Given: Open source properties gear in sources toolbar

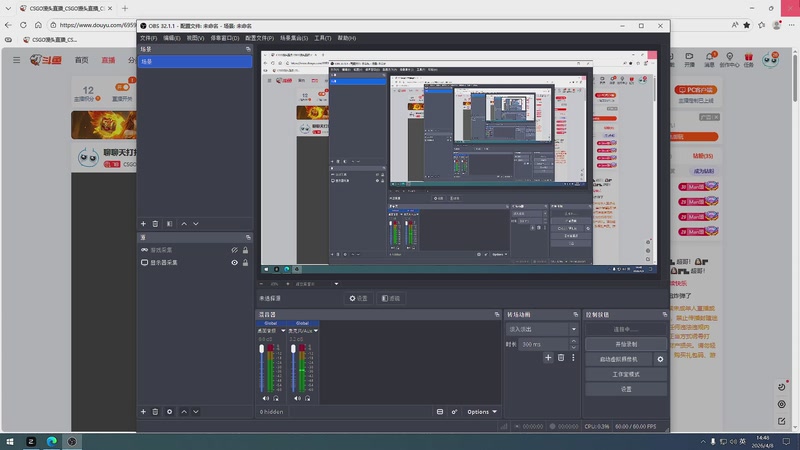Looking at the screenshot, I should point(169,412).
